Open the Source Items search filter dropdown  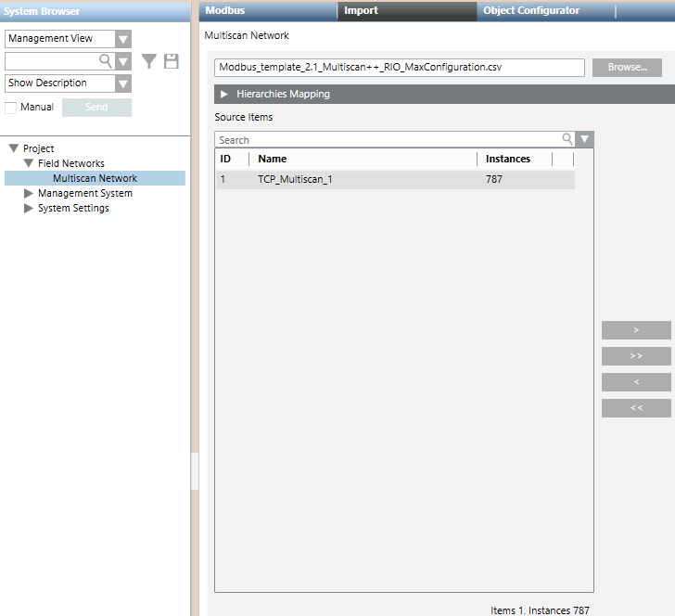coord(584,140)
